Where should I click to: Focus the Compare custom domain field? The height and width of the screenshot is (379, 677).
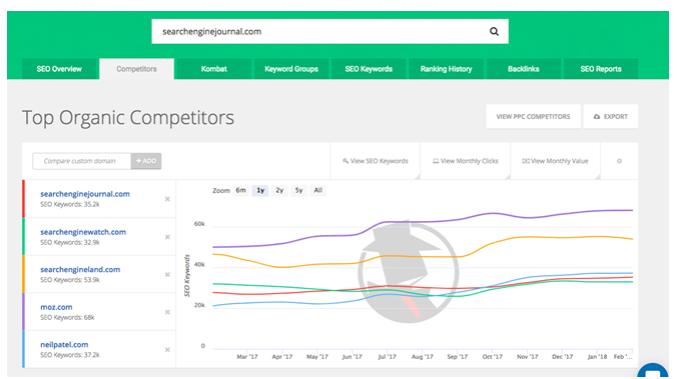tap(82, 161)
